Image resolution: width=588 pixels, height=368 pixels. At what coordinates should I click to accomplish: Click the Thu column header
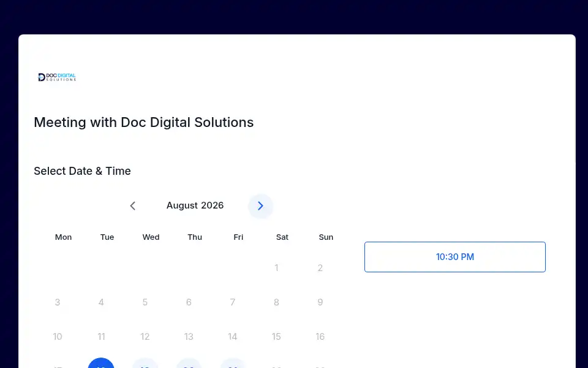(195, 237)
